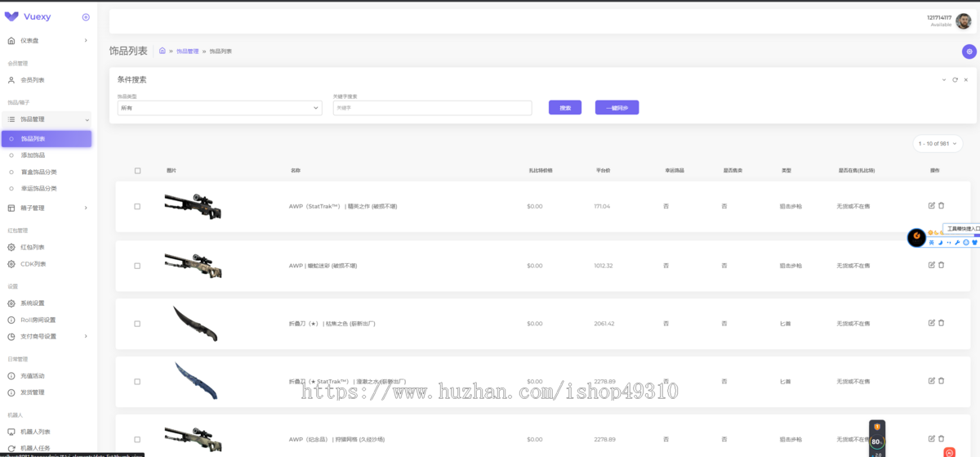The image size is (980, 457).
Task: Click the moon icon in input toolbar
Action: [x=940, y=243]
